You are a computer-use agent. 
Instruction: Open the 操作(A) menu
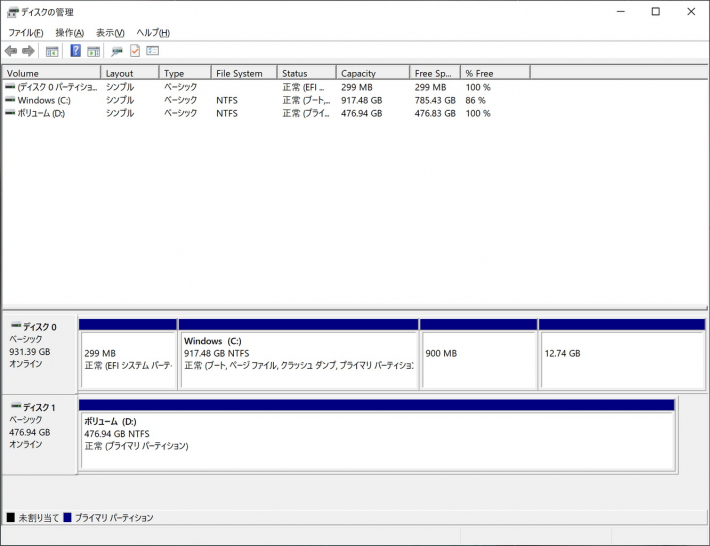coord(69,33)
